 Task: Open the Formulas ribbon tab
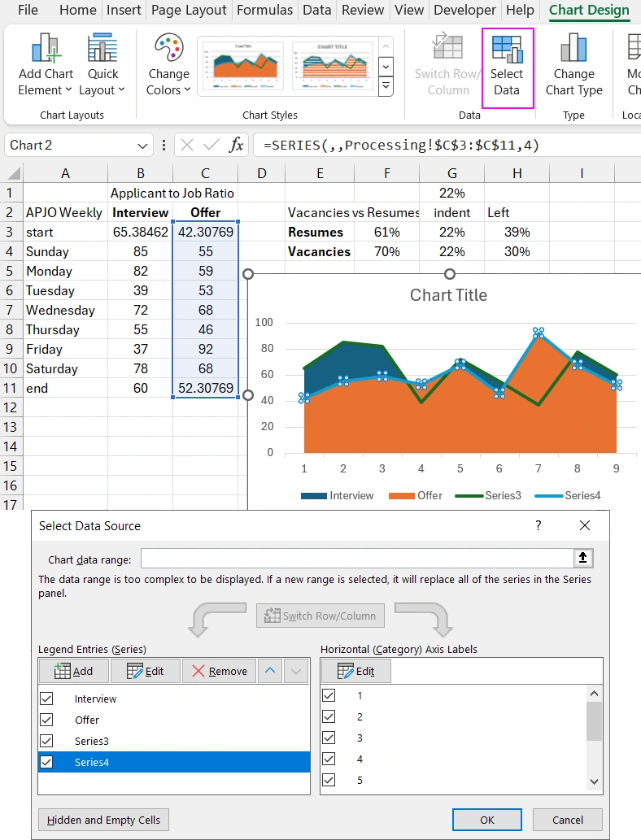(x=264, y=11)
